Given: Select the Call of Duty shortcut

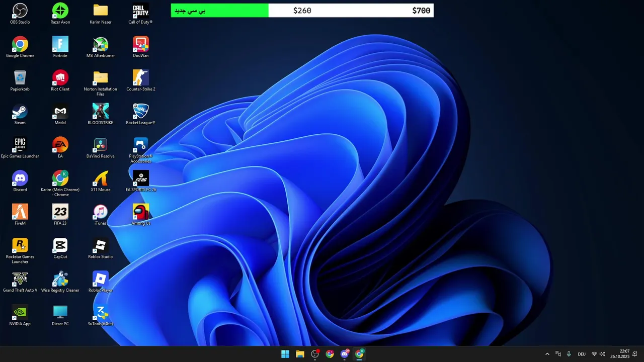Looking at the screenshot, I should click(x=140, y=14).
